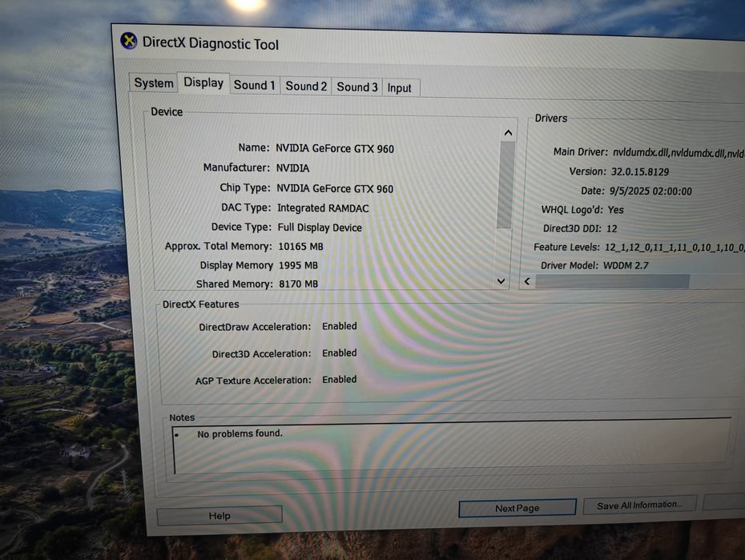Viewport: 745px width, 560px height.
Task: Select Direct3D DDI value '12'
Action: tap(611, 228)
